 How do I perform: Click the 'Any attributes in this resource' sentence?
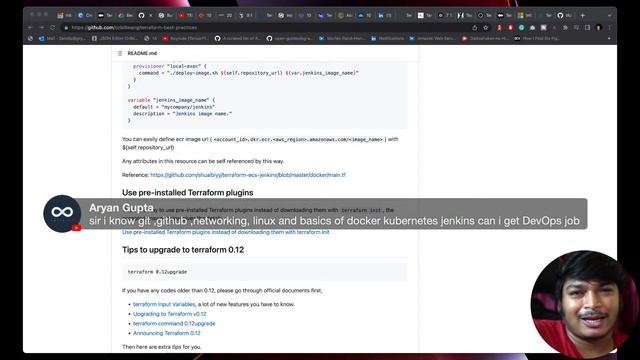pos(203,161)
